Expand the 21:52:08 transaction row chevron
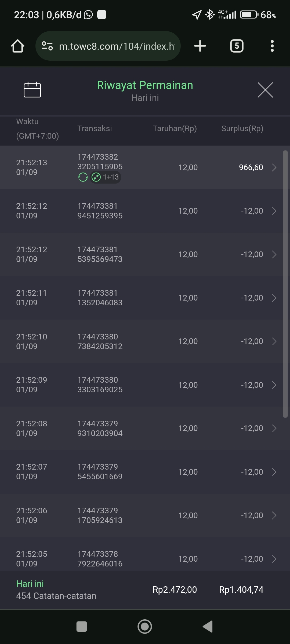This screenshot has width=290, height=644. tap(274, 428)
